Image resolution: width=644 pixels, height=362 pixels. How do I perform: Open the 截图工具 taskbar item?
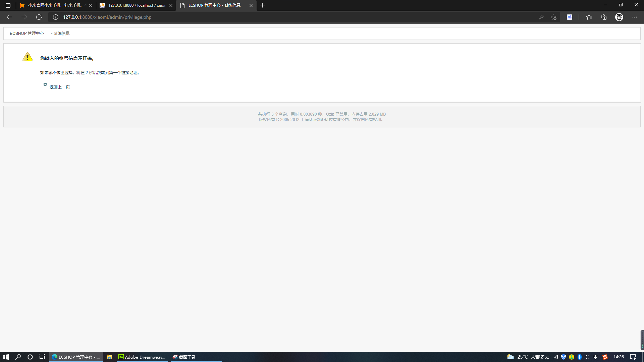(184, 357)
